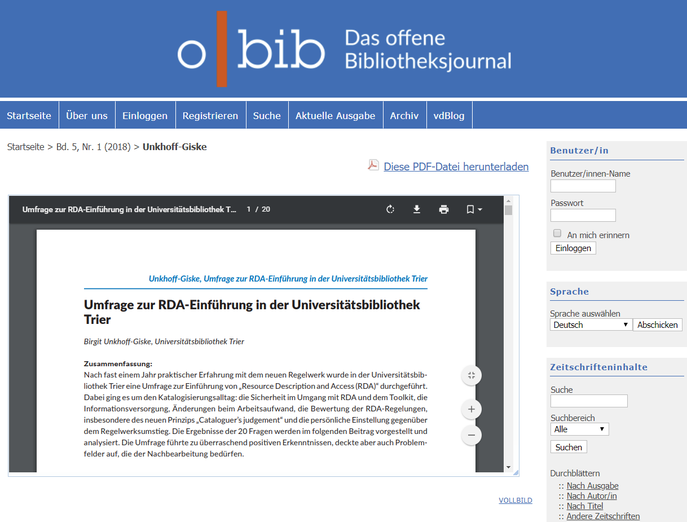The width and height of the screenshot is (687, 522).
Task: Open the PDF bookmarks menu
Action: tap(474, 210)
